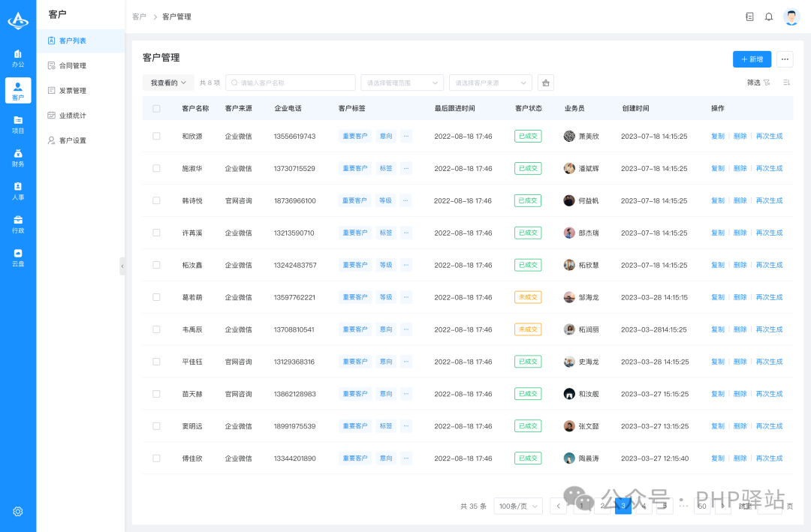The image size is (811, 532).
Task: Check the row for 韩诗悦
Action: (156, 200)
